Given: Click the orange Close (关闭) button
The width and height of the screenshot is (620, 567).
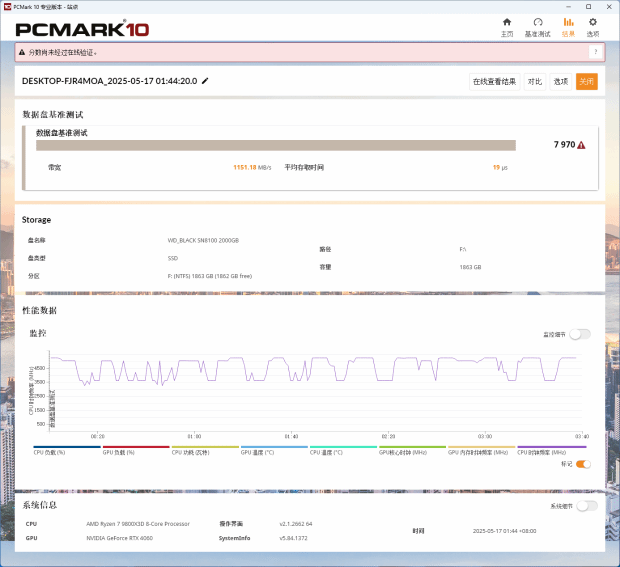Looking at the screenshot, I should pos(586,81).
